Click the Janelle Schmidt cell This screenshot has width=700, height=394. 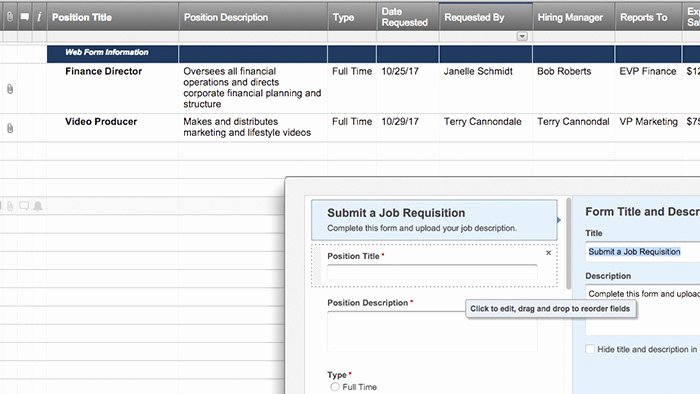(x=486, y=88)
